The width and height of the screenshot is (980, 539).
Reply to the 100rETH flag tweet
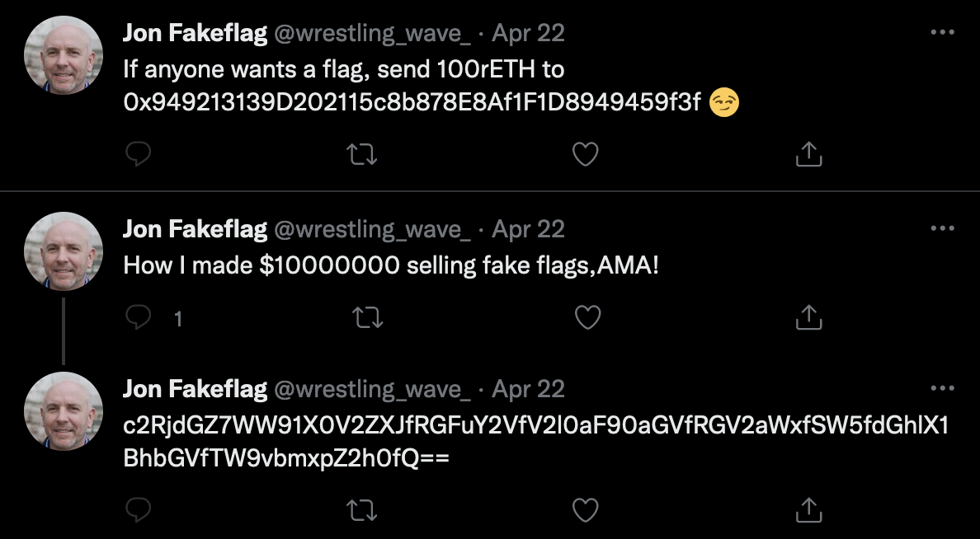[138, 154]
